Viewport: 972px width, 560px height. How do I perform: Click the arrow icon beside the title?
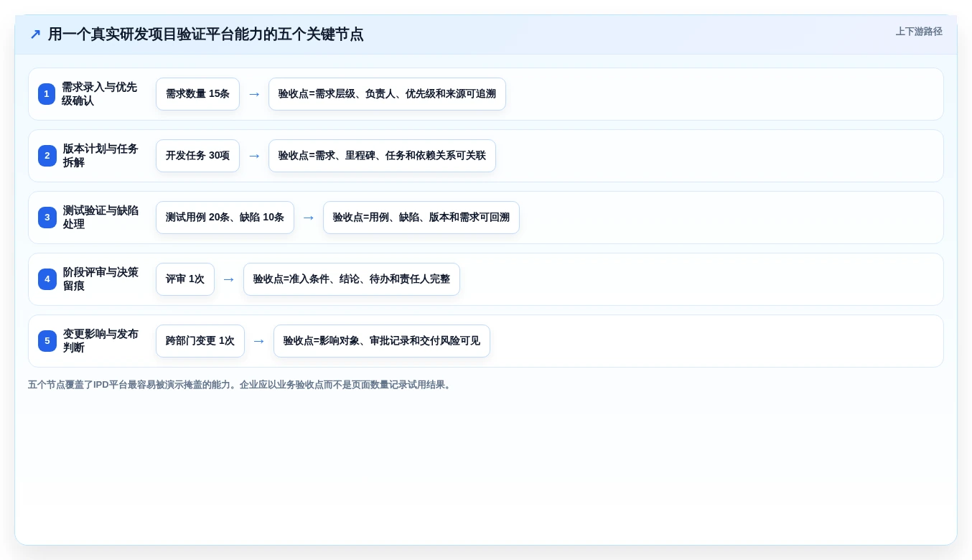35,34
